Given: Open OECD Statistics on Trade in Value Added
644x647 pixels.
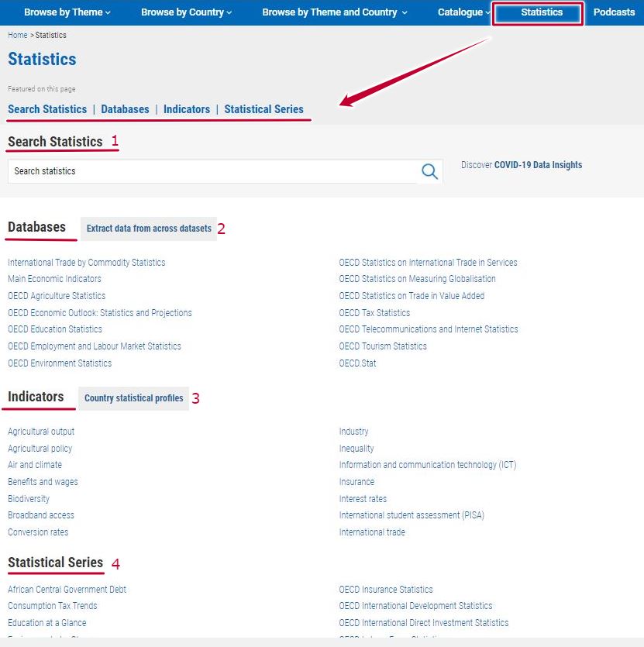Looking at the screenshot, I should coord(412,296).
